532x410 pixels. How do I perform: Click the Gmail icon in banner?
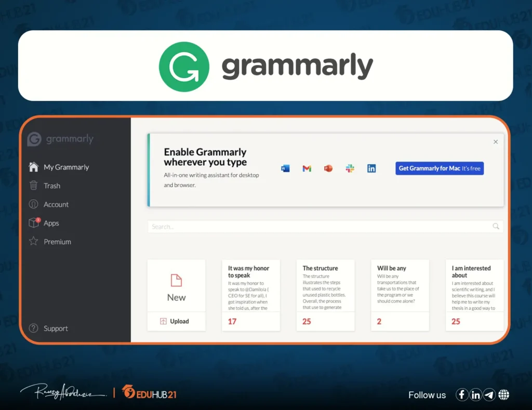point(307,168)
